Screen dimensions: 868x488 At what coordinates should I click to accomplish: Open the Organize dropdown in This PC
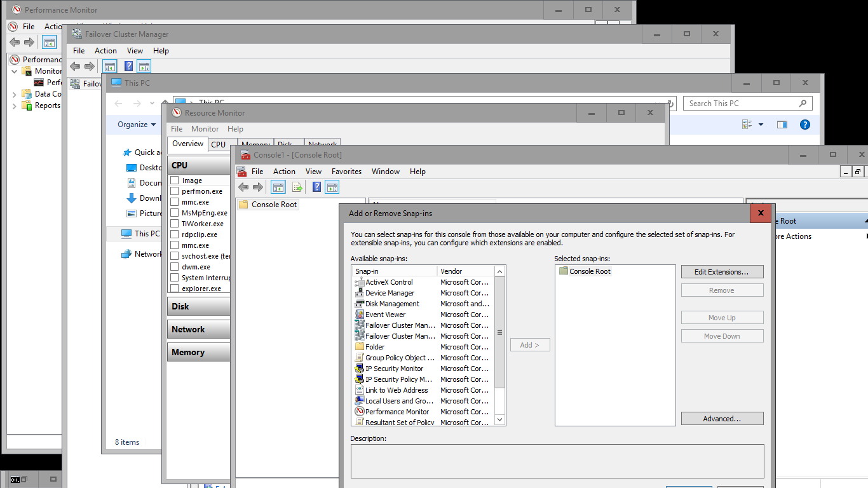coord(136,125)
